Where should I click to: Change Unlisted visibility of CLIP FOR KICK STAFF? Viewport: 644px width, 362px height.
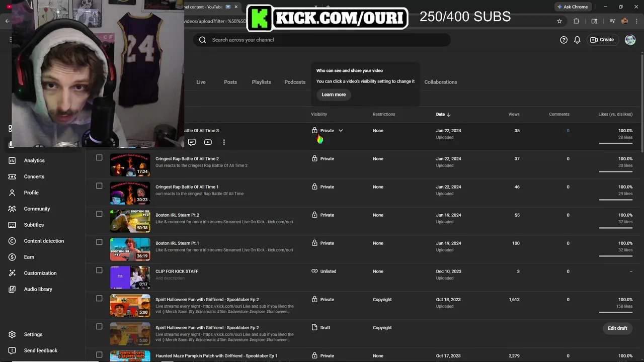(x=324, y=271)
